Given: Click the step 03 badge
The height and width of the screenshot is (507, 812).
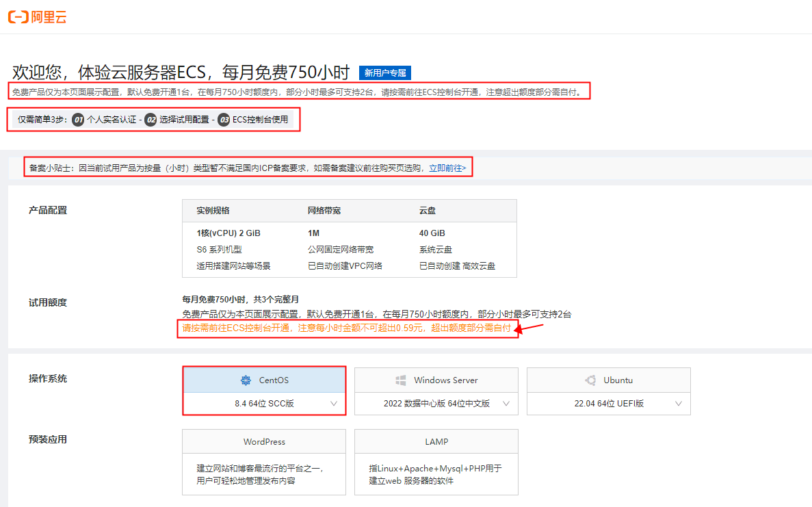Looking at the screenshot, I should pos(224,120).
